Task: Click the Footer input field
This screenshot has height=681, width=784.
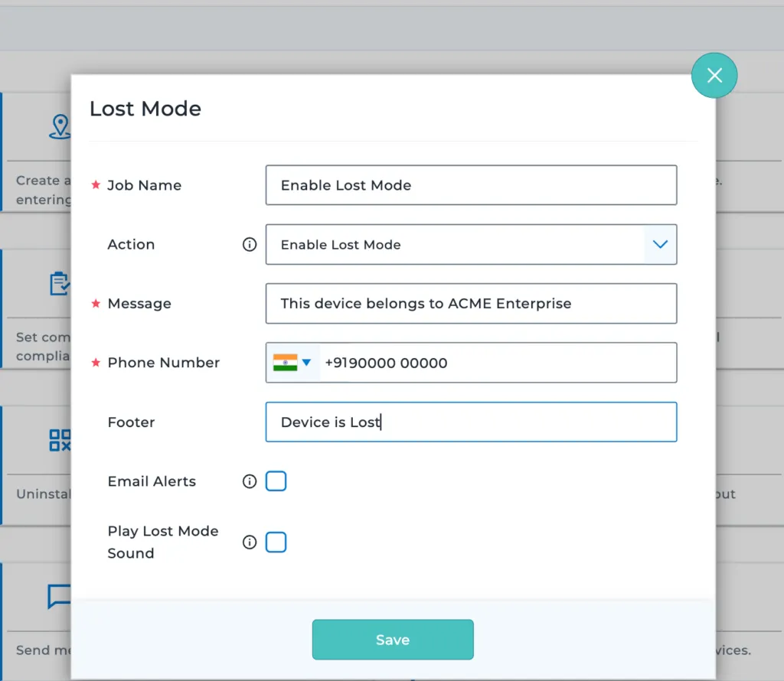Action: point(471,422)
